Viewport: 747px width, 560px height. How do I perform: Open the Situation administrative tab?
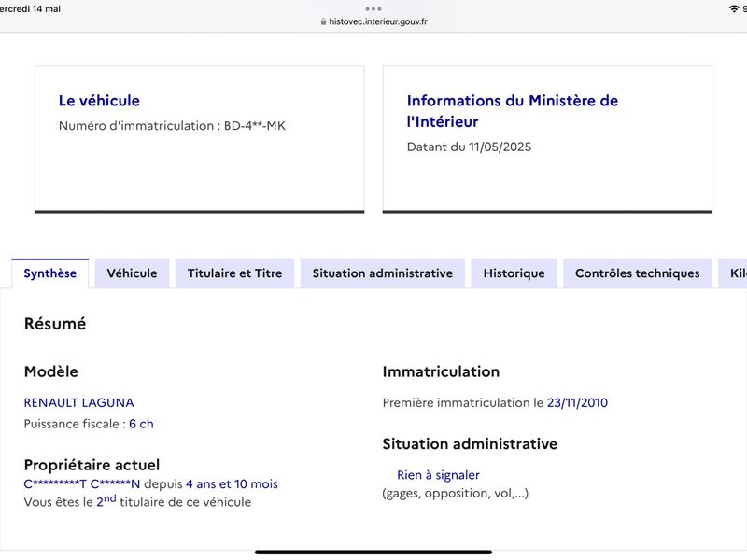pyautogui.click(x=383, y=273)
